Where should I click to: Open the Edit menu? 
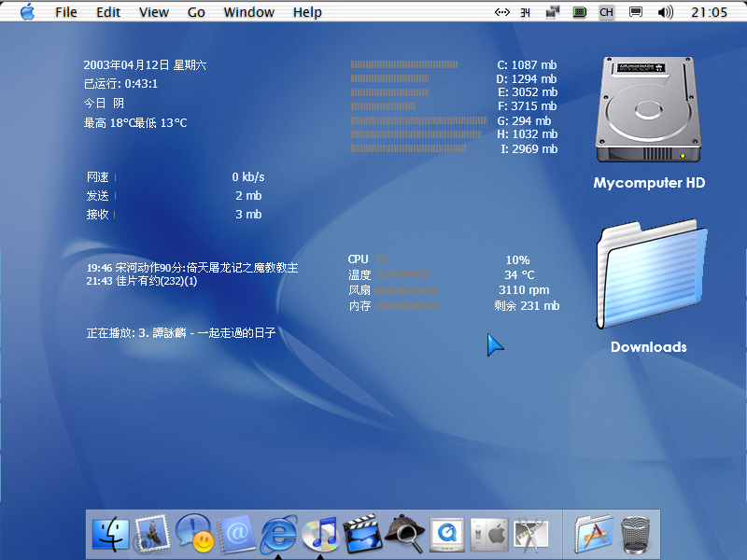[108, 12]
